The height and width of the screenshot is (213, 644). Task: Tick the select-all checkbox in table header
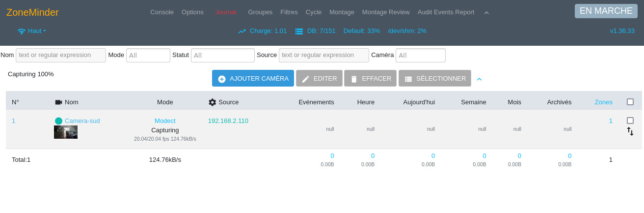click(x=630, y=102)
